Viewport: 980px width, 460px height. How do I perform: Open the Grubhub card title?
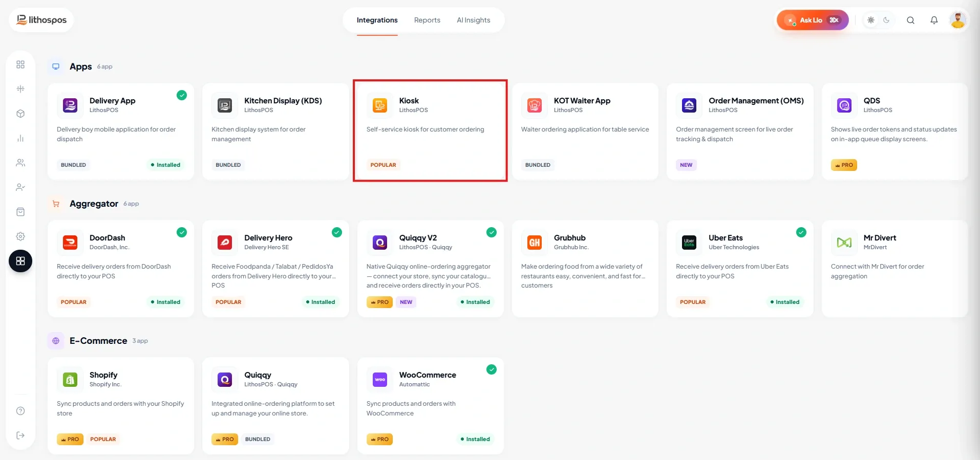(x=570, y=238)
